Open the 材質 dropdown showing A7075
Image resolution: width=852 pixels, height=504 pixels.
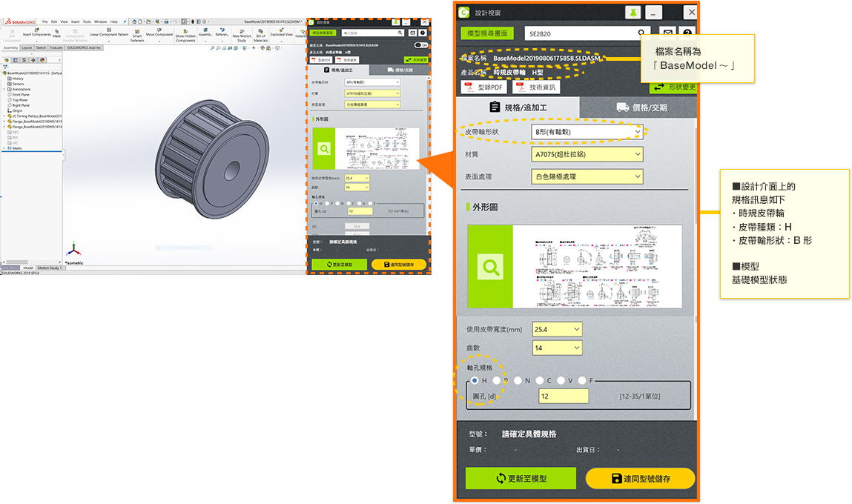[587, 154]
